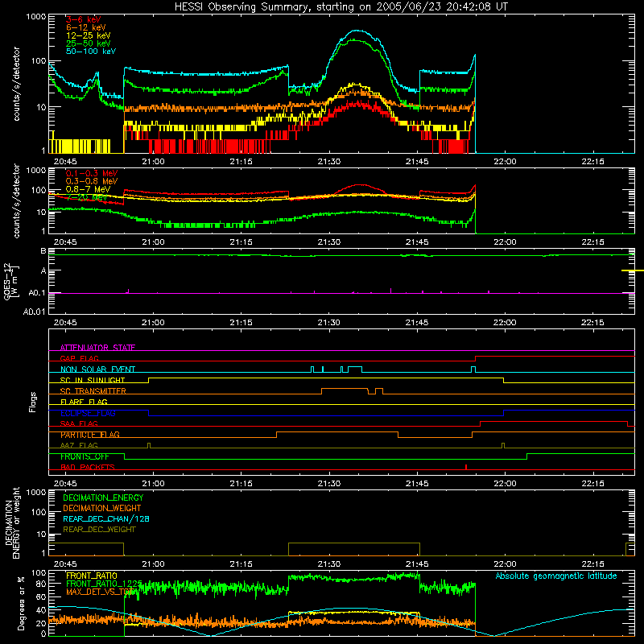Click the Absolute geomagnetic latitude label
The width and height of the screenshot is (644, 644).
click(556, 576)
